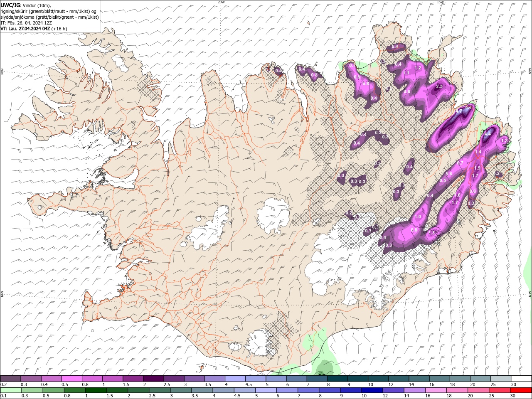Click the 1.1 snowfall value on the map
The height and width of the screenshot is (399, 532).
coord(406,73)
